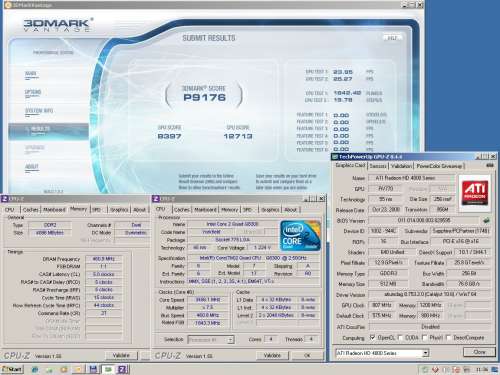Click the red shield tray icon
Viewport: 500px width, 375px height.
[x=435, y=369]
